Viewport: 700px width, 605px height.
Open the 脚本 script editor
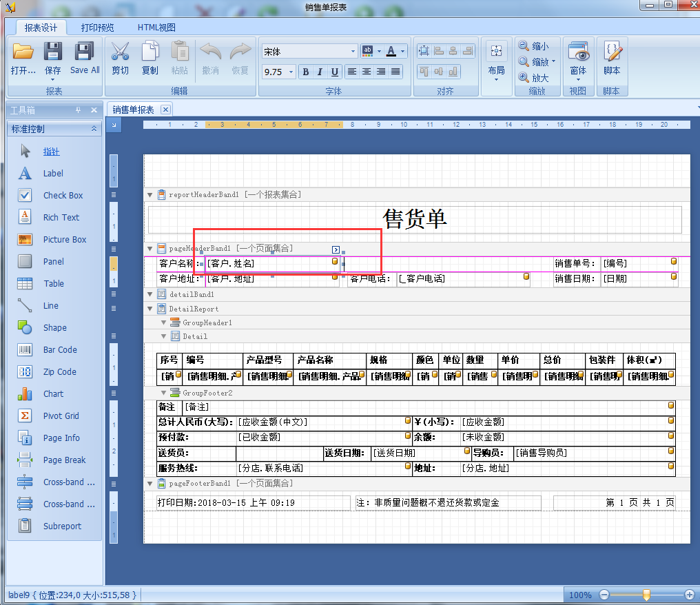(611, 58)
